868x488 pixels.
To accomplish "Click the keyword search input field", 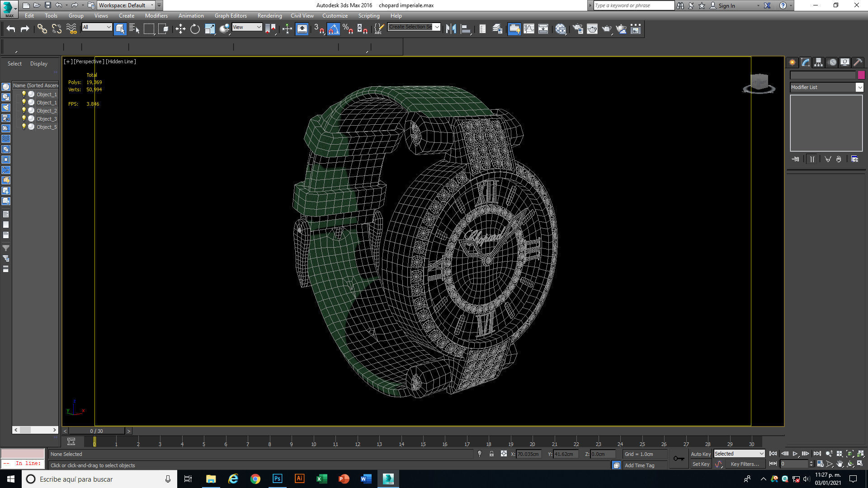I will tap(634, 5).
